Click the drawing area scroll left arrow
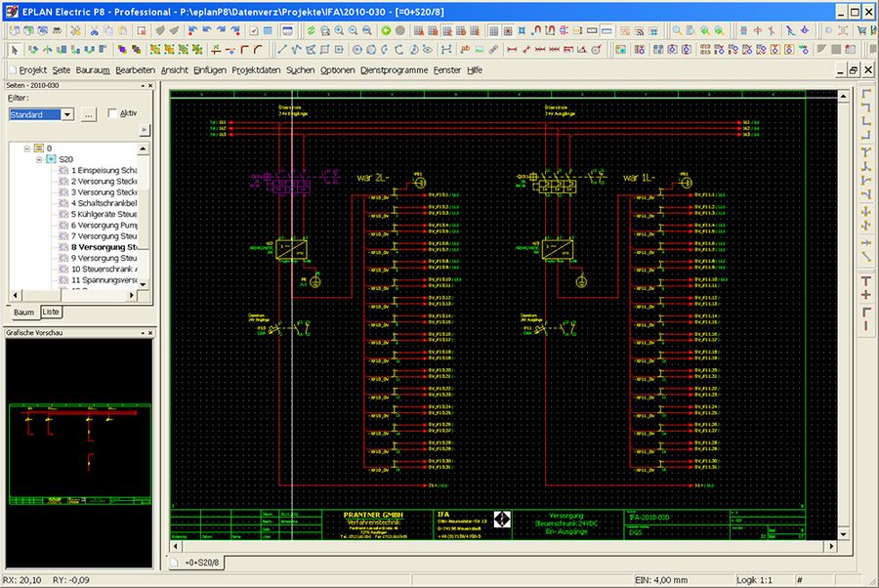The width and height of the screenshot is (879, 588). click(176, 545)
